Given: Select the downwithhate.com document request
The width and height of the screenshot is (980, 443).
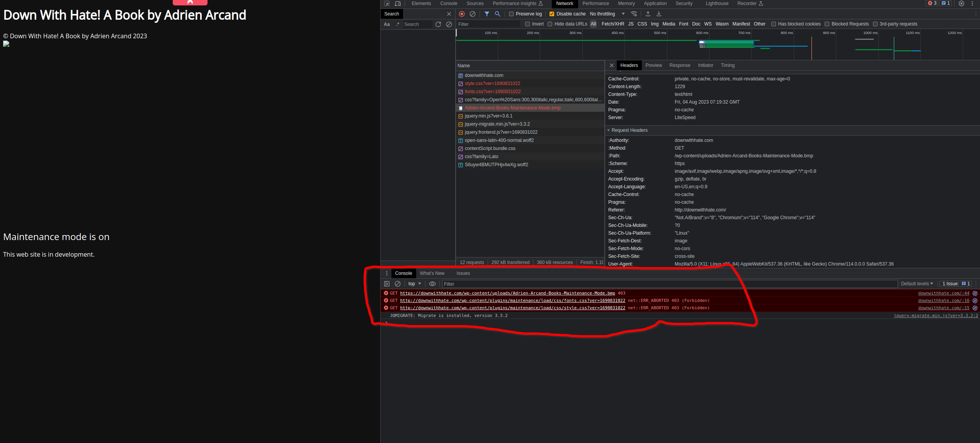Looking at the screenshot, I should click(x=530, y=75).
